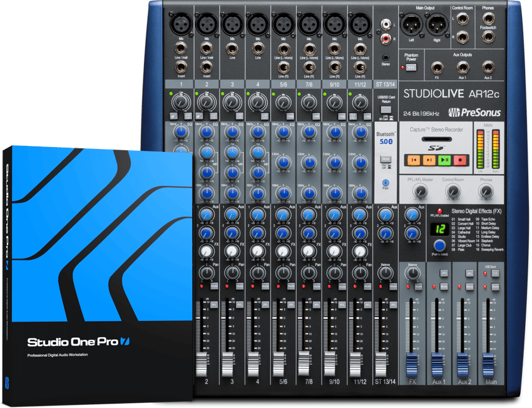Click the previous-track button on Capture recorder
This screenshot has height=408, width=532.
tap(414, 160)
